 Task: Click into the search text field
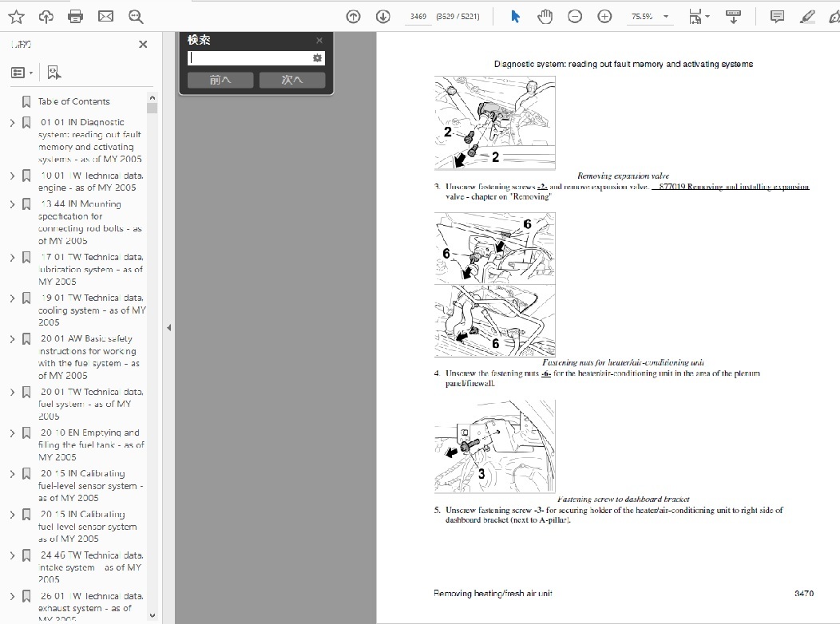pyautogui.click(x=249, y=57)
